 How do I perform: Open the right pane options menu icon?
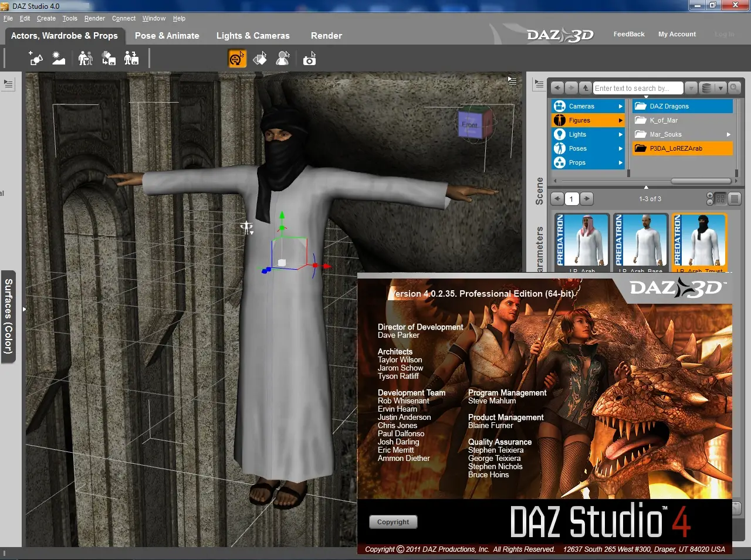click(x=539, y=84)
